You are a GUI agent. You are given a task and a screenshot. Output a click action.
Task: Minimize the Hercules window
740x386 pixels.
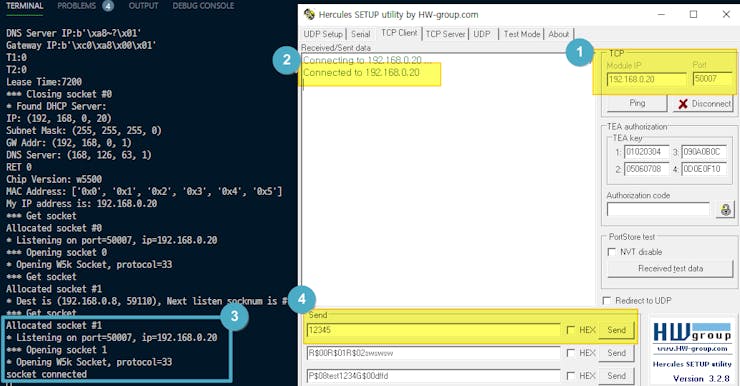click(x=661, y=14)
